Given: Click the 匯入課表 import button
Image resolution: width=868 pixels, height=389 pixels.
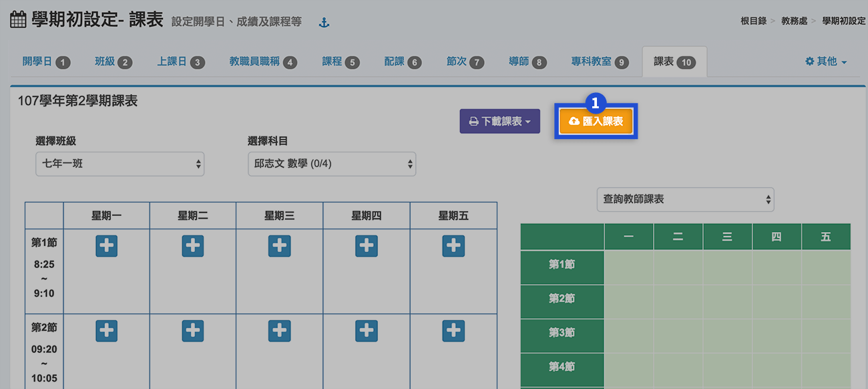Looking at the screenshot, I should (596, 121).
